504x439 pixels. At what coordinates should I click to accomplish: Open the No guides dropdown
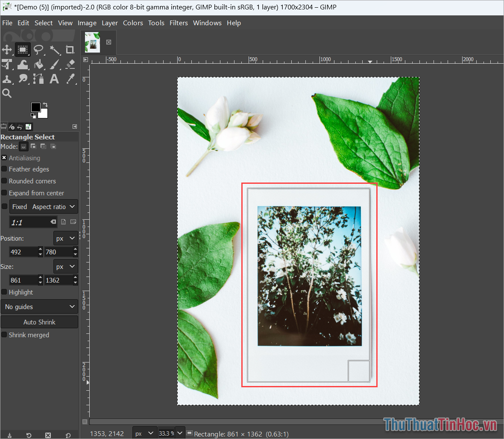click(39, 307)
